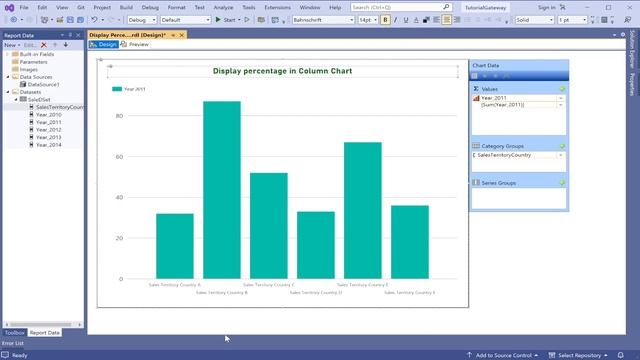Image resolution: width=640 pixels, height=360 pixels.
Task: Toggle Italic formatting
Action: (x=395, y=20)
